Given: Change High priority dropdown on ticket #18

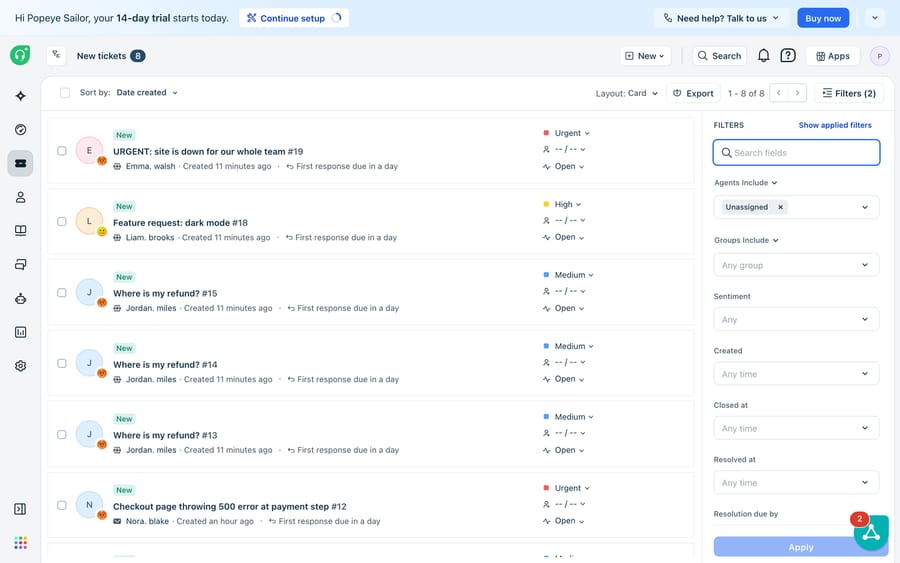Looking at the screenshot, I should coord(562,204).
